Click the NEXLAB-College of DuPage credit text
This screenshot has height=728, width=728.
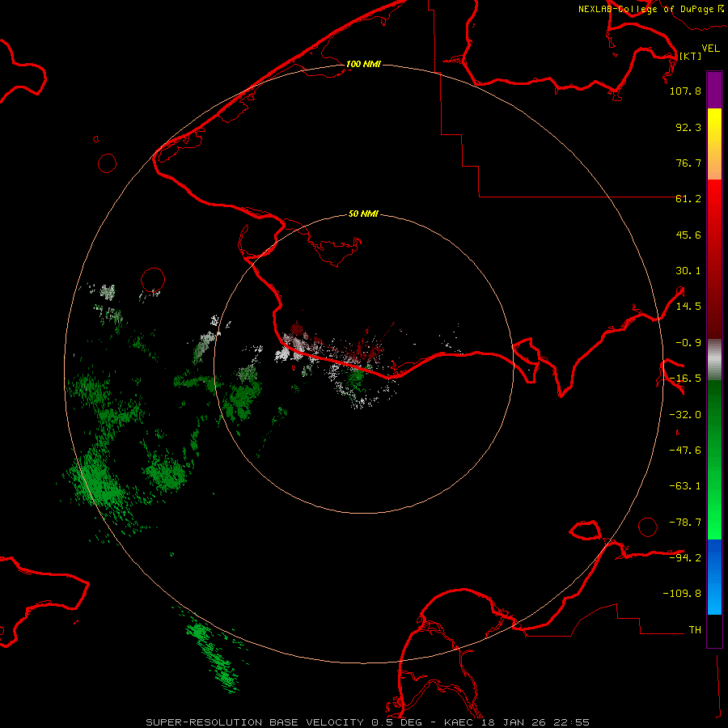pos(645,9)
